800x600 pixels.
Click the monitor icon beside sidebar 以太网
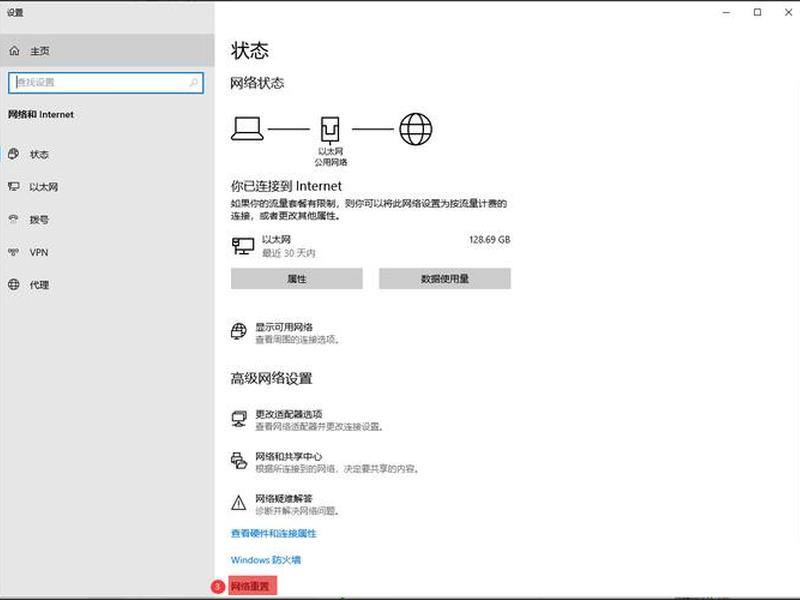click(x=14, y=187)
